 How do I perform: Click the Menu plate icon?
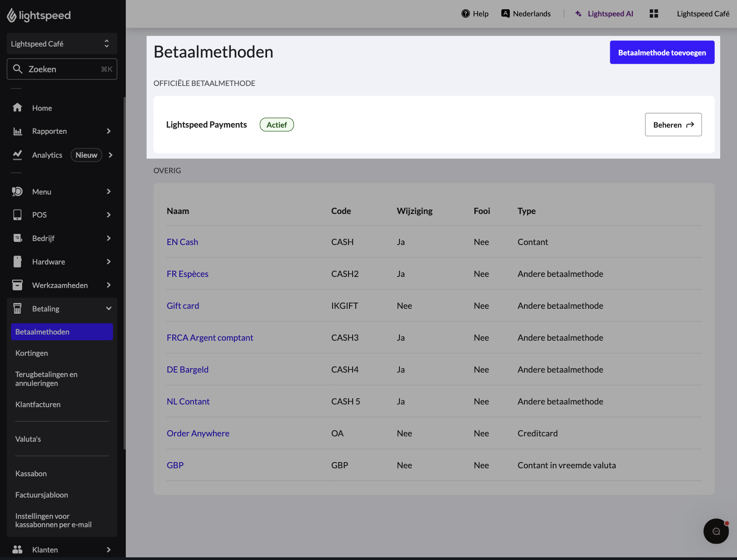pyautogui.click(x=17, y=191)
